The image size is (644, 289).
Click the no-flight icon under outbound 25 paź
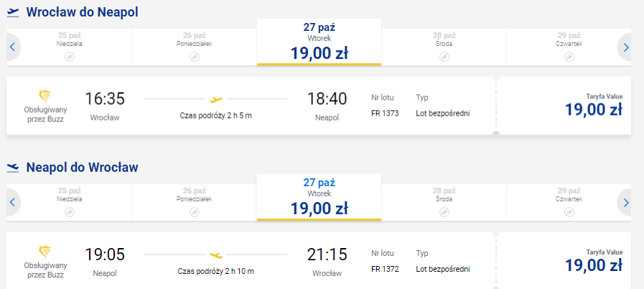70,57
